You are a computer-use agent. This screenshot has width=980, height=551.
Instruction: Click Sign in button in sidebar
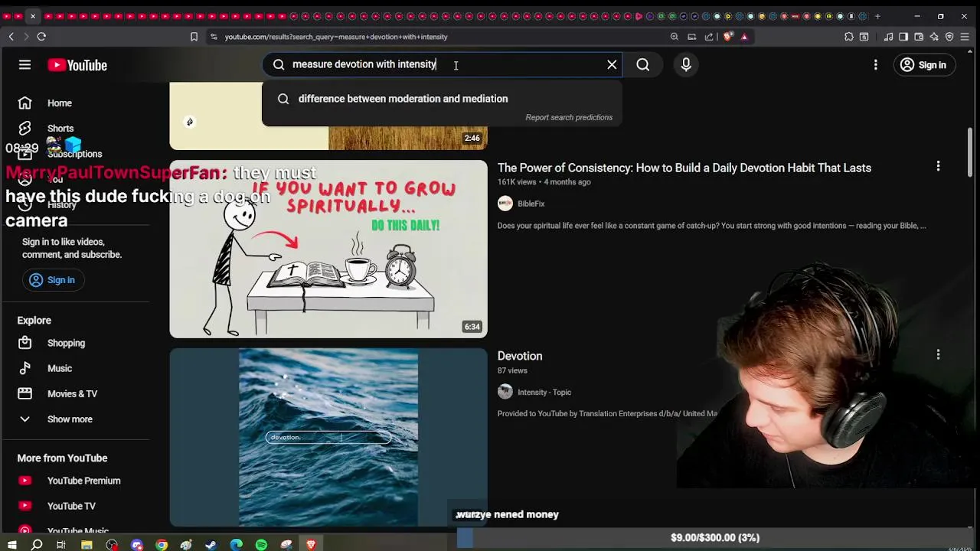(53, 280)
